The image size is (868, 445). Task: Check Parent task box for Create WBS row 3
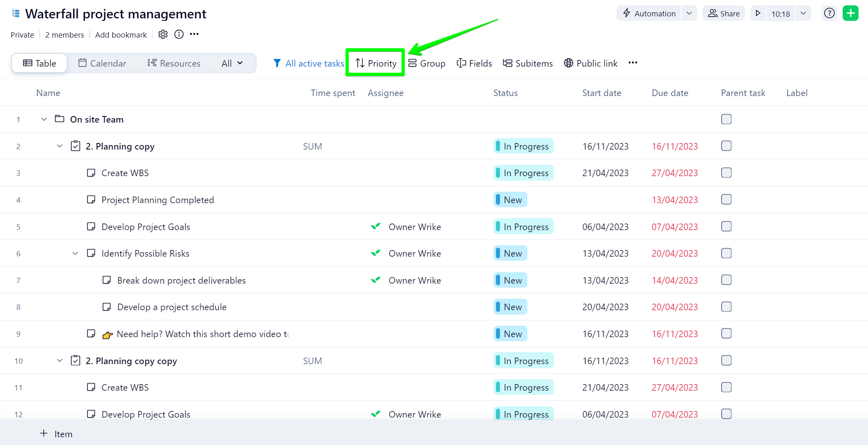click(726, 173)
